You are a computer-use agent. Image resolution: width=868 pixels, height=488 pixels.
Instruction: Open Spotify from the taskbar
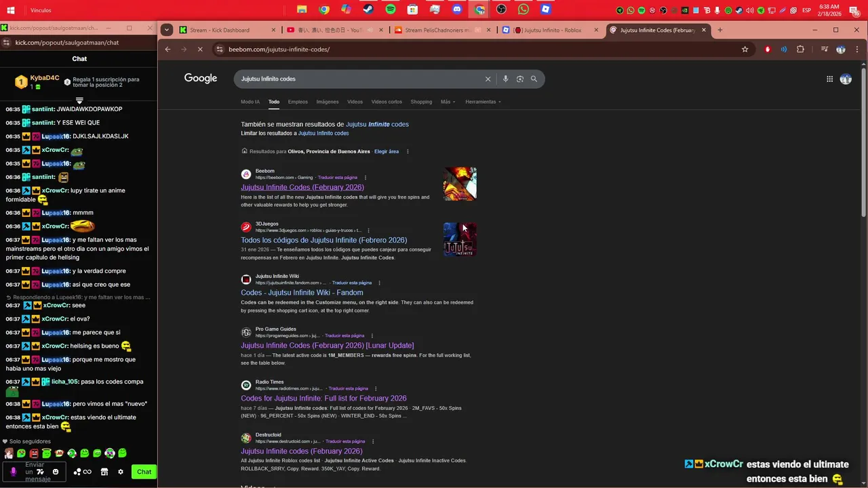(x=390, y=9)
